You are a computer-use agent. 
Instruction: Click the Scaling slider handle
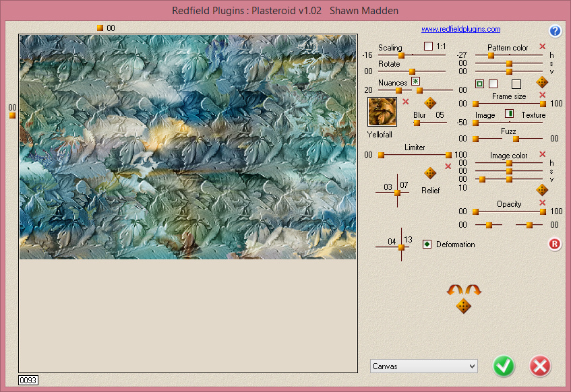(x=401, y=55)
